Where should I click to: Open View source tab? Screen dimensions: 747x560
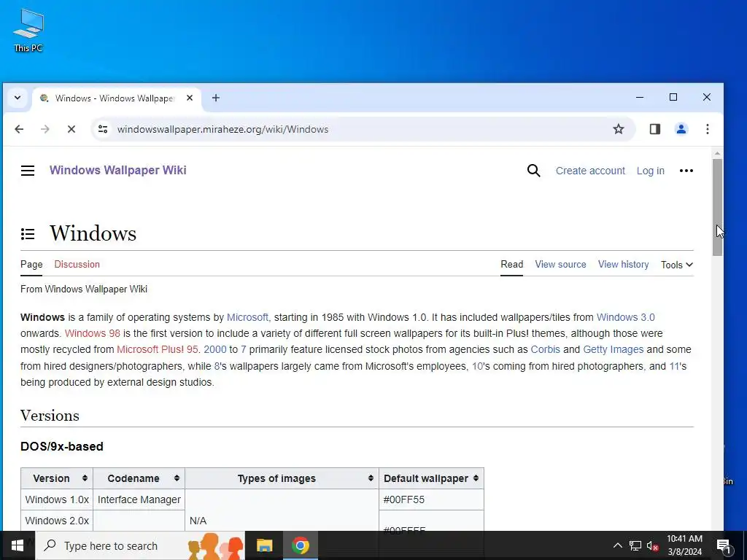560,264
